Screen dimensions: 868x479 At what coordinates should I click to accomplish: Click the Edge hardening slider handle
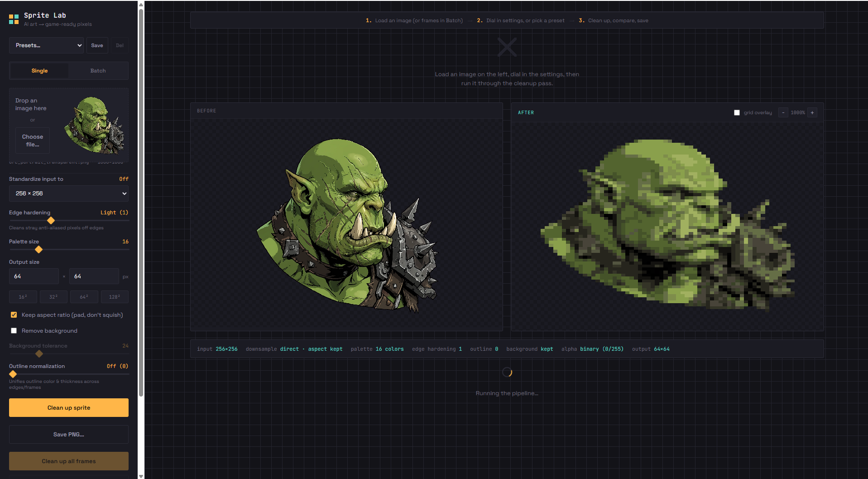click(x=51, y=221)
